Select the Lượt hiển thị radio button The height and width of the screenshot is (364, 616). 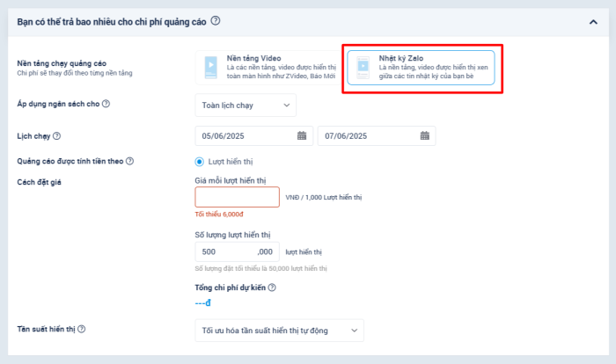199,162
